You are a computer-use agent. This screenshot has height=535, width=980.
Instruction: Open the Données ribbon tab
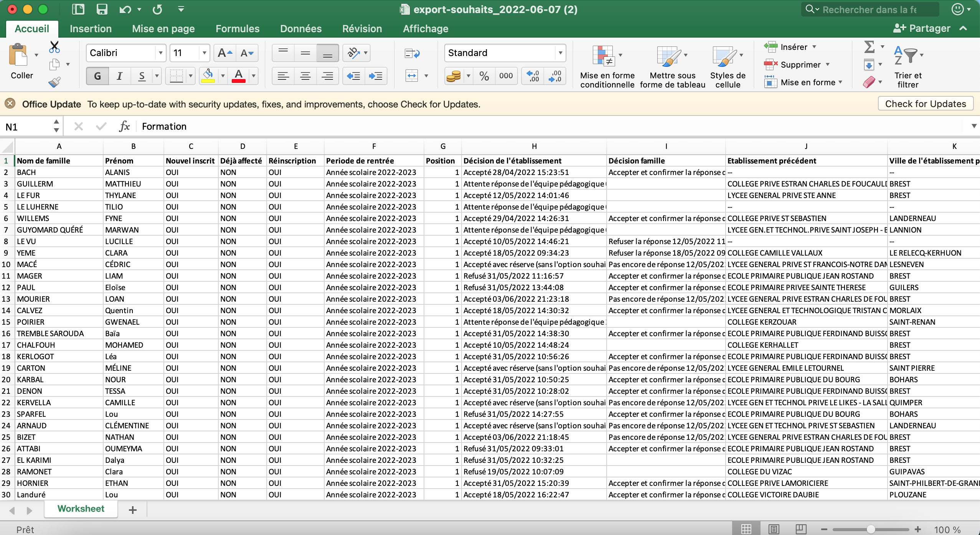click(x=301, y=28)
